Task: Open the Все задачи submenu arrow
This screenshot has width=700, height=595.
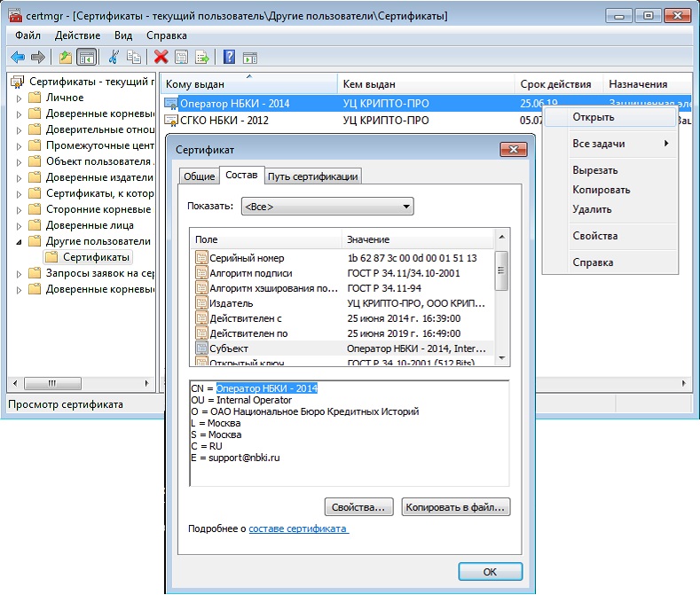Action: click(x=666, y=144)
